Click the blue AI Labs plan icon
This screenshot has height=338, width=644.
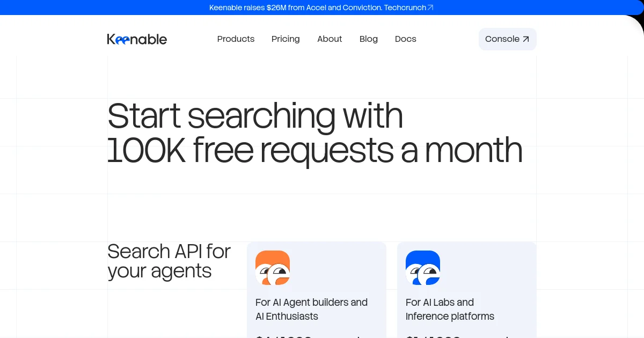423,268
